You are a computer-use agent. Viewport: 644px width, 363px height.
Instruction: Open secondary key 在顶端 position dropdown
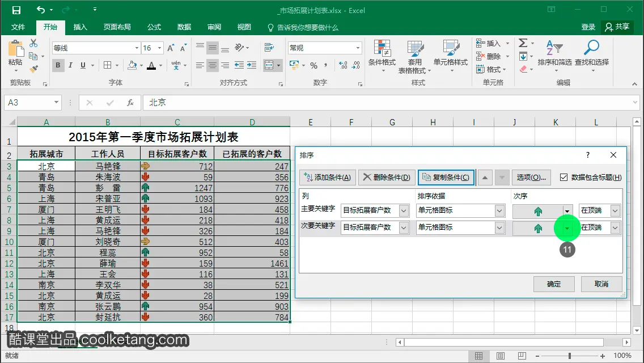(615, 227)
